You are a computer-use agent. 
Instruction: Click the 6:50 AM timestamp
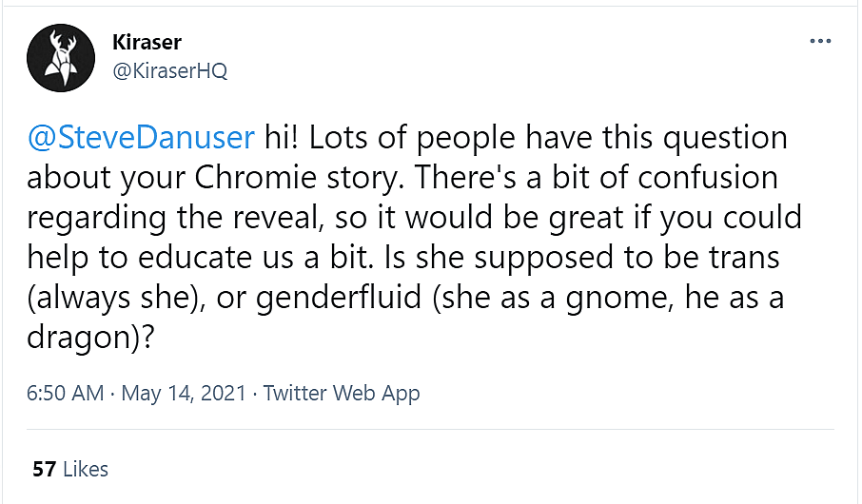coord(66,393)
